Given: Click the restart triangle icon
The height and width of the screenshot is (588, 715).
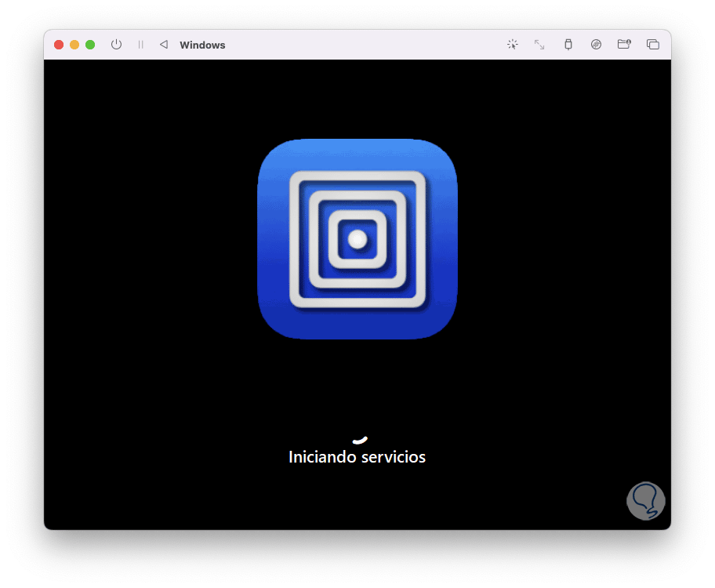Looking at the screenshot, I should (x=164, y=44).
